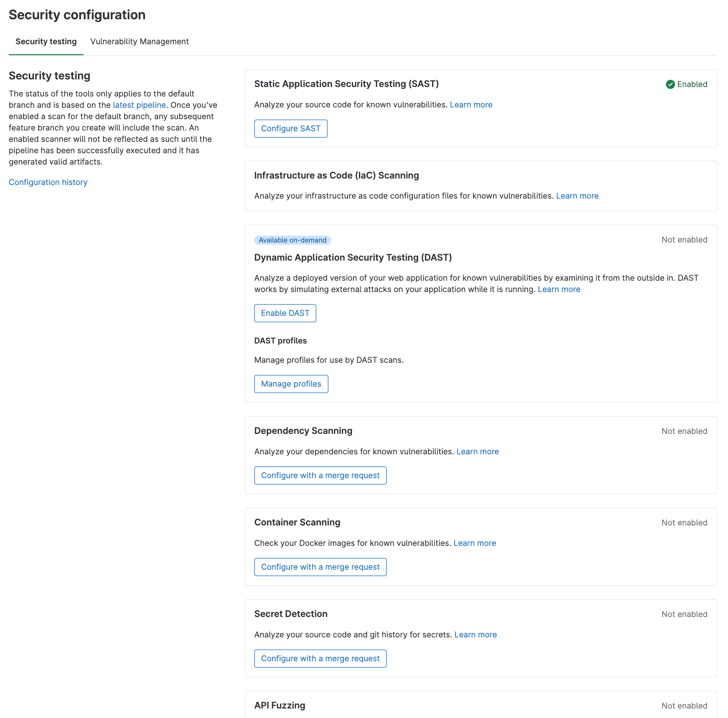Viewport: 728px width, 718px height.
Task: Select the Security testing tab
Action: tap(46, 42)
